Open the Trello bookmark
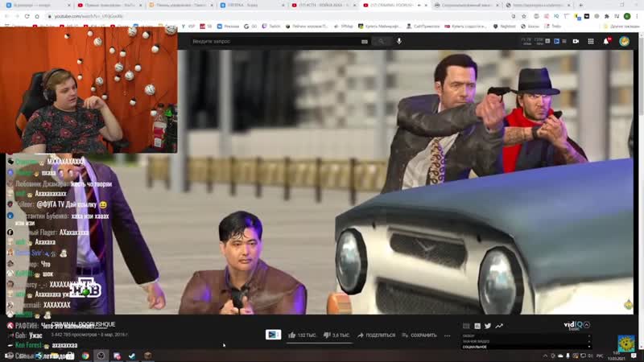Screen dimensions: 644x362 (x=553, y=27)
